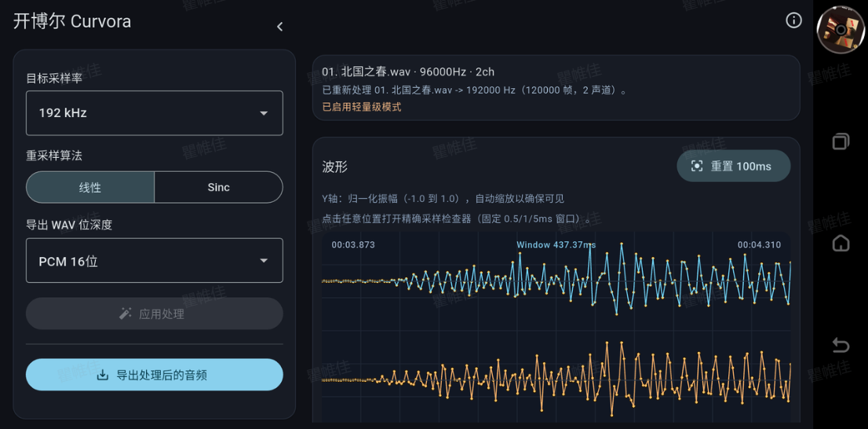Image resolution: width=868 pixels, height=429 pixels.
Task: Tap the Android home button
Action: [x=841, y=243]
